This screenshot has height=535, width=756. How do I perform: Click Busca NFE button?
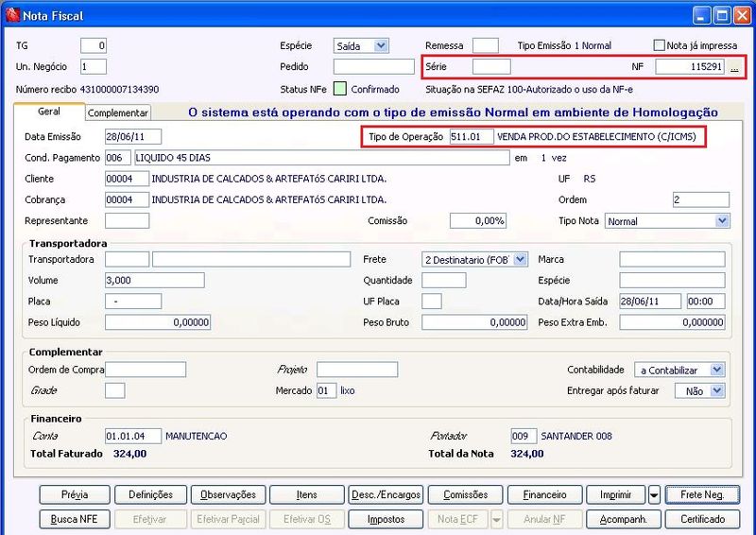pyautogui.click(x=75, y=520)
